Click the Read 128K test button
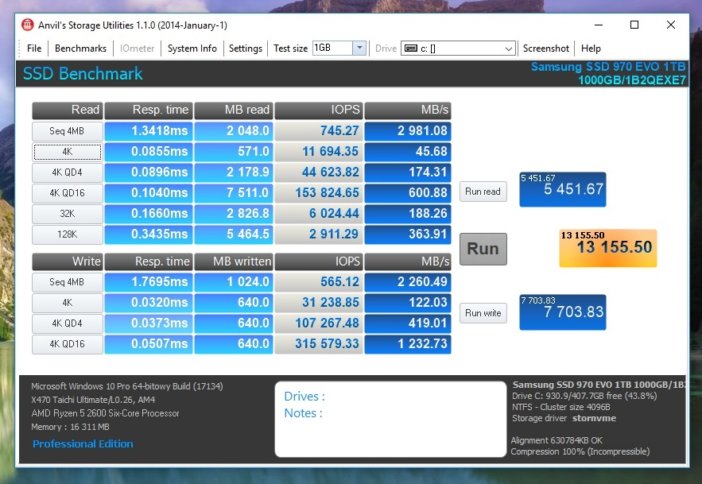702x484 pixels. [x=67, y=234]
